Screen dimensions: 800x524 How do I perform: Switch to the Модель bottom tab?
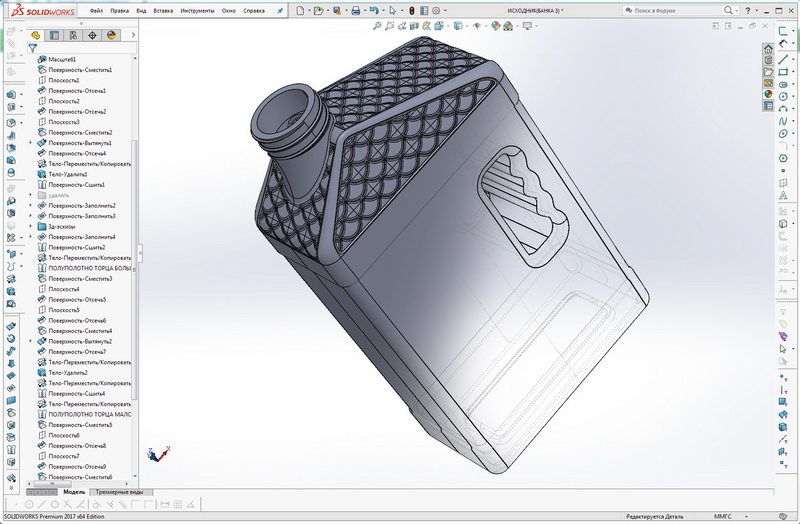pos(74,492)
